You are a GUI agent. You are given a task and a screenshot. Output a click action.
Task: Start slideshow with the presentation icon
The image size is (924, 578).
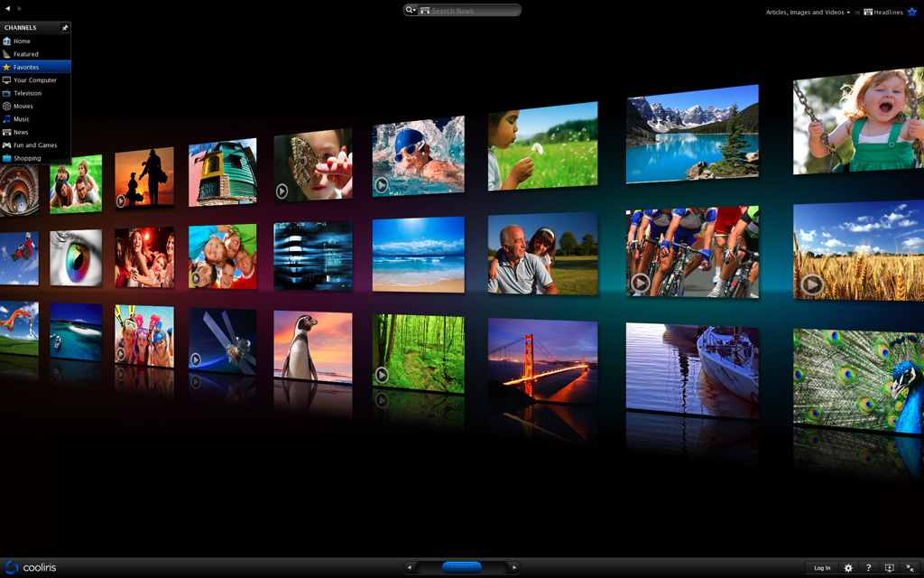889,568
